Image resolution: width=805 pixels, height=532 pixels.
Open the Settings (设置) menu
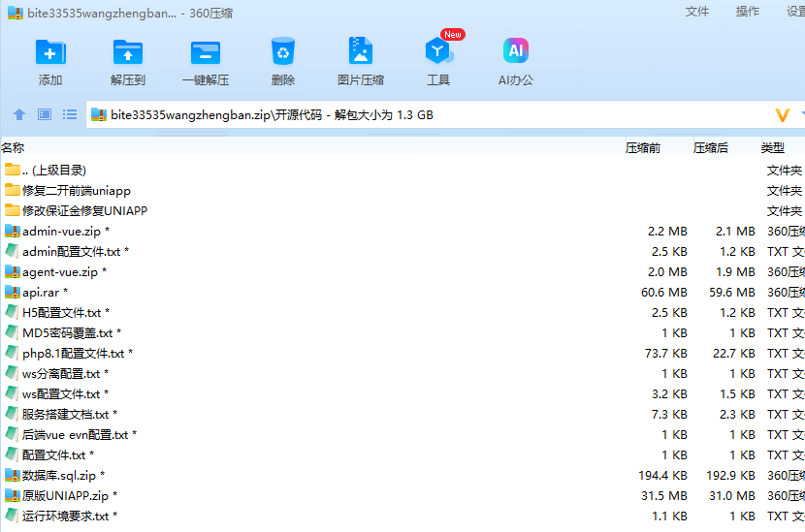click(795, 12)
